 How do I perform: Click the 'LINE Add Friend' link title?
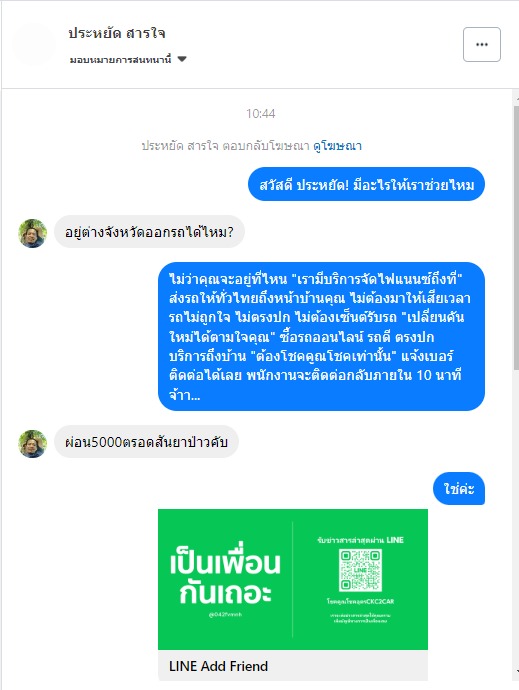(218, 666)
